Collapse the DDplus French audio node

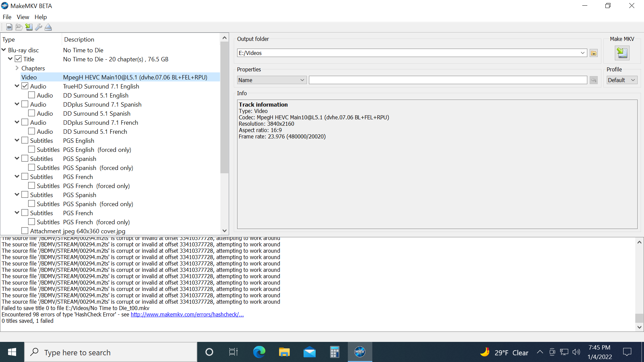pyautogui.click(x=17, y=122)
